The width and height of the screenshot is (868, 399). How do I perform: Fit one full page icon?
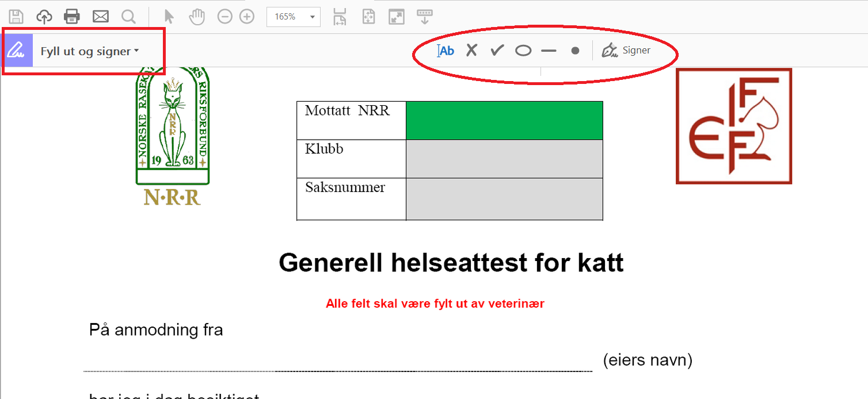coord(368,17)
